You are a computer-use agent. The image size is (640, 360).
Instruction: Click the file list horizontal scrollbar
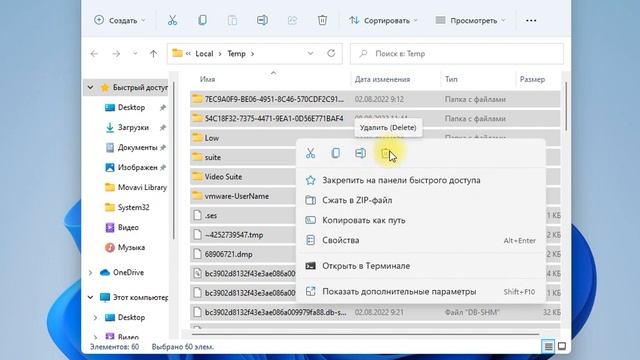click(365, 334)
